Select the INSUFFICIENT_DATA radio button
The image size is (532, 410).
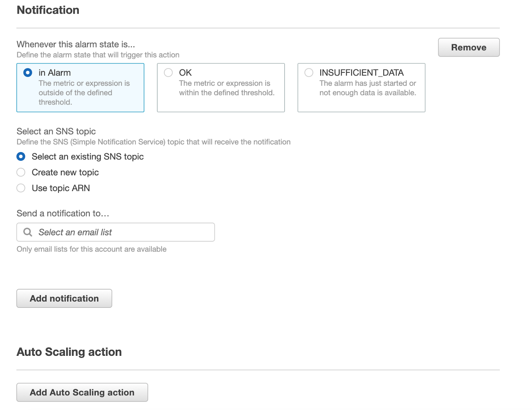point(309,73)
